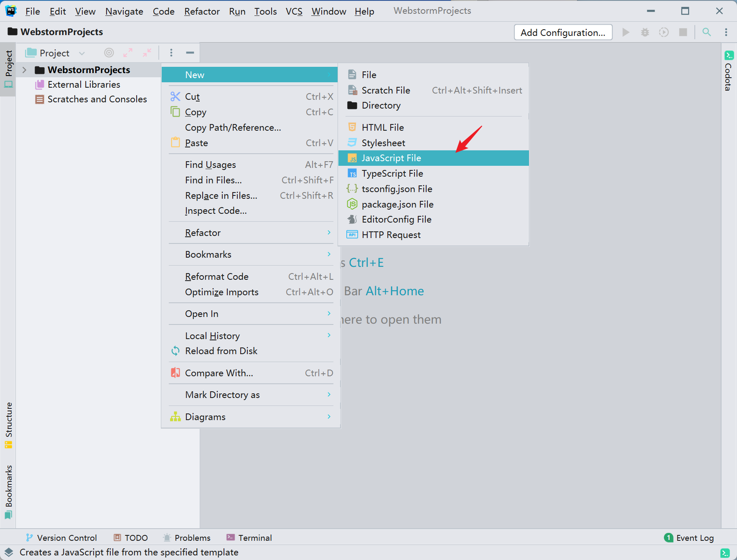Open the Event Log
Viewport: 737px width, 560px height.
(x=689, y=537)
